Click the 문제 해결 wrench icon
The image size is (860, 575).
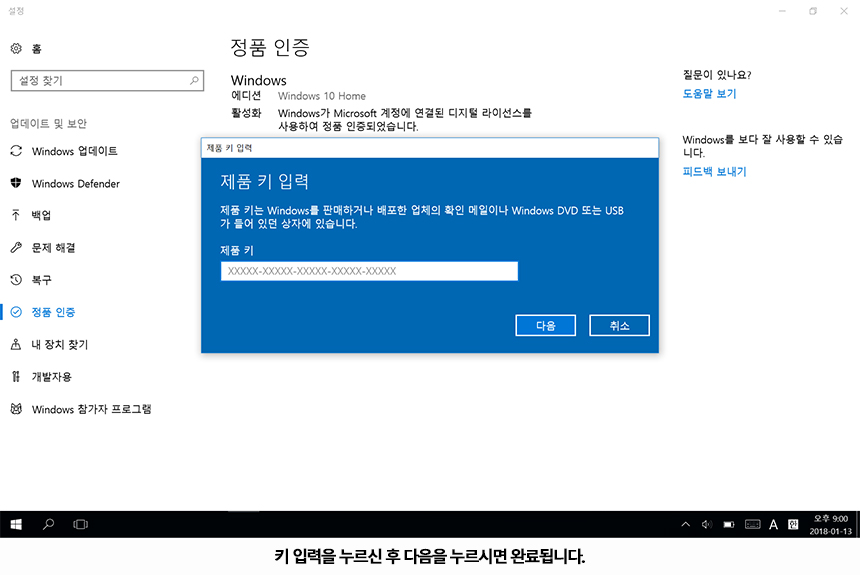[x=16, y=247]
